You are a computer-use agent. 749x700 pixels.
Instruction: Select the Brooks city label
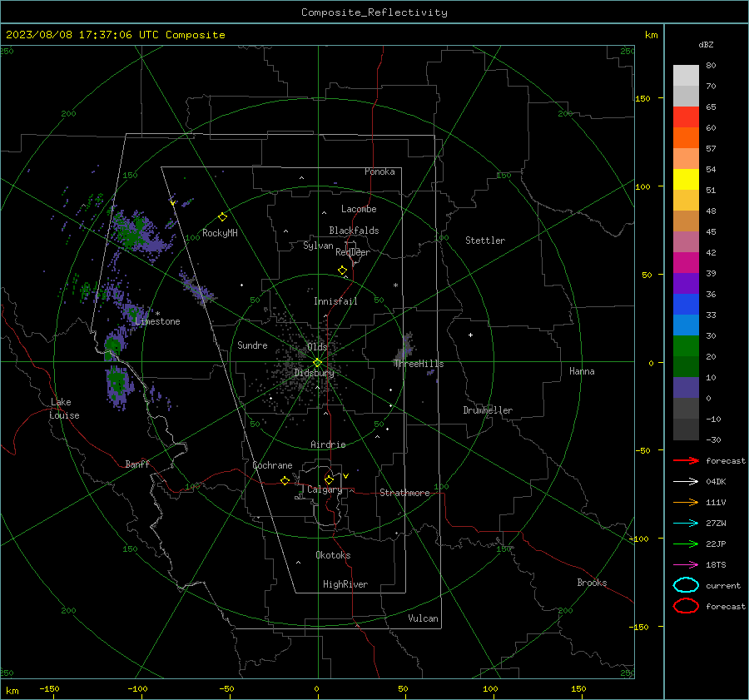pyautogui.click(x=592, y=583)
